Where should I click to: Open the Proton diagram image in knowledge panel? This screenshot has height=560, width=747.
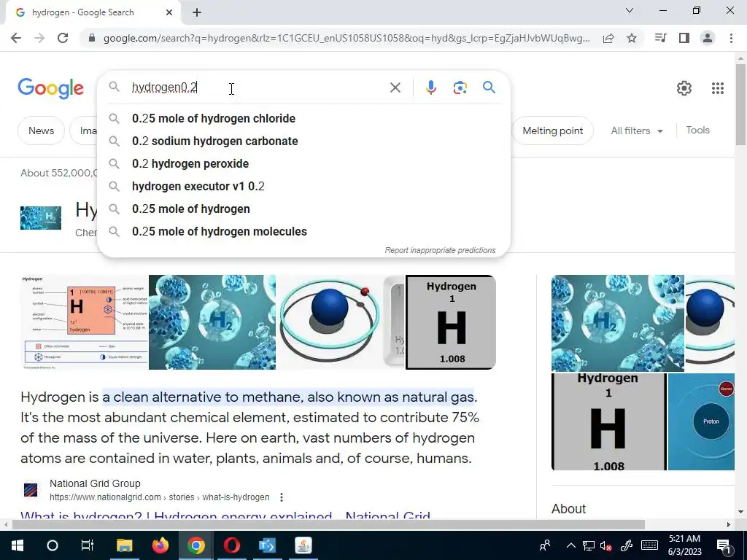click(701, 422)
